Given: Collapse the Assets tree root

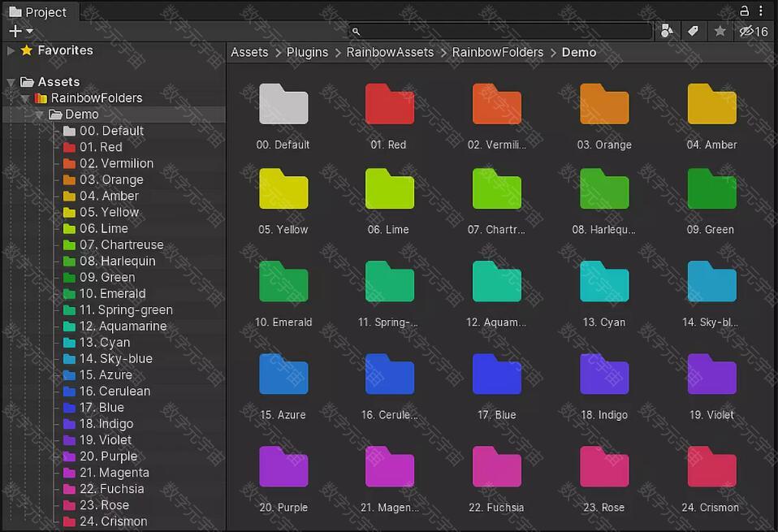Looking at the screenshot, I should tap(11, 82).
